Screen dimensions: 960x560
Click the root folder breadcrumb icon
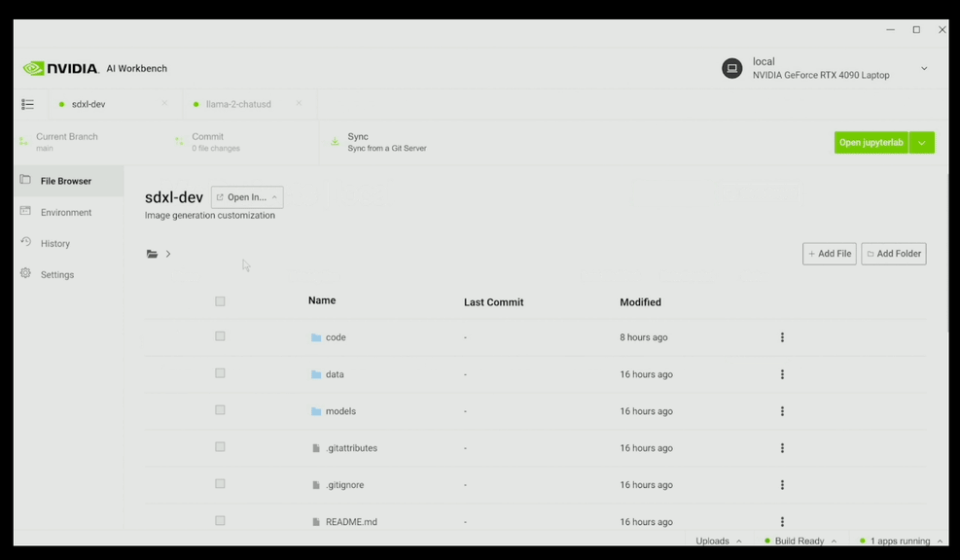(x=152, y=254)
